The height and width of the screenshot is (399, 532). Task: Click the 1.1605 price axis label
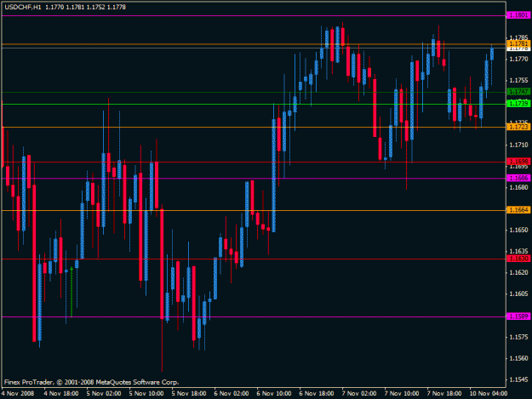pos(518,294)
